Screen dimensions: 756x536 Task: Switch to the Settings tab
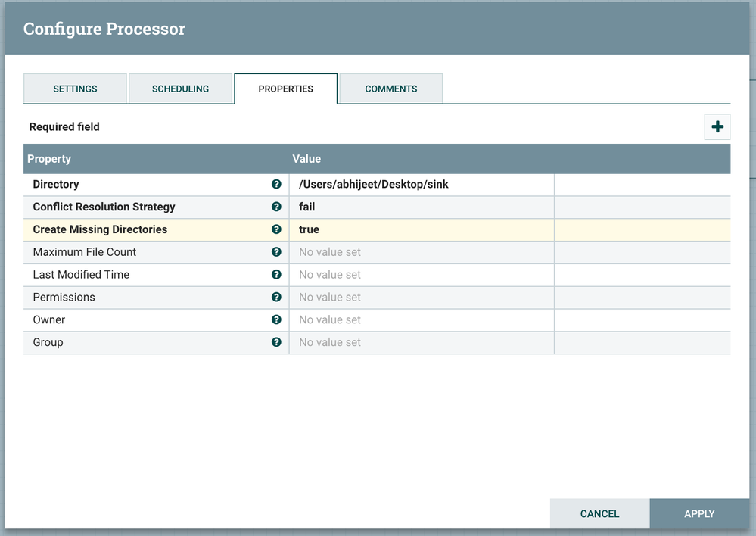75,89
